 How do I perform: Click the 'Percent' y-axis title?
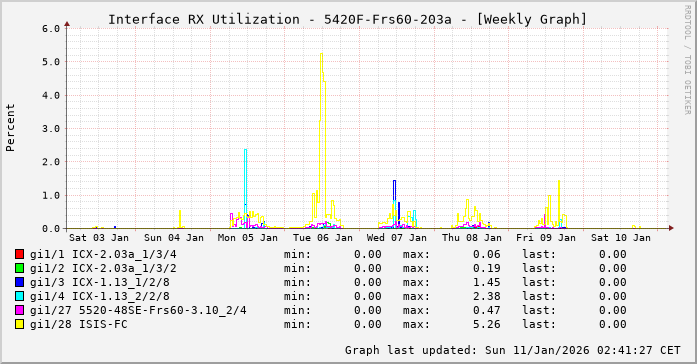click(x=10, y=128)
